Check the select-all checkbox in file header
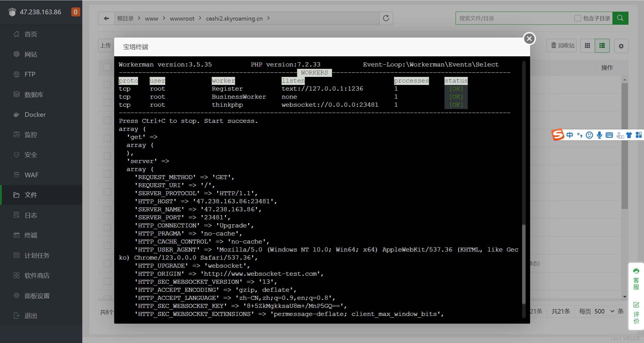The width and height of the screenshot is (644, 343). pos(107,67)
